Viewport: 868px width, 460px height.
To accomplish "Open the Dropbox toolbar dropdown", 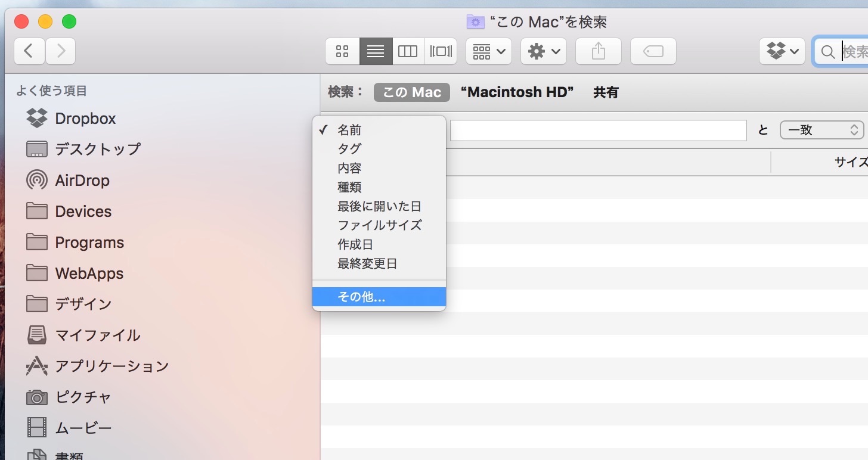I will coord(782,52).
